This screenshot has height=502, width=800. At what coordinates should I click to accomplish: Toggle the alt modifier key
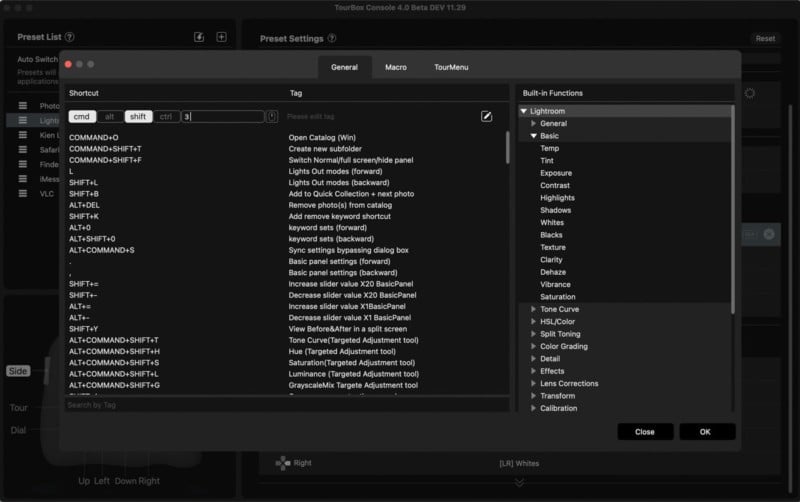pos(110,116)
